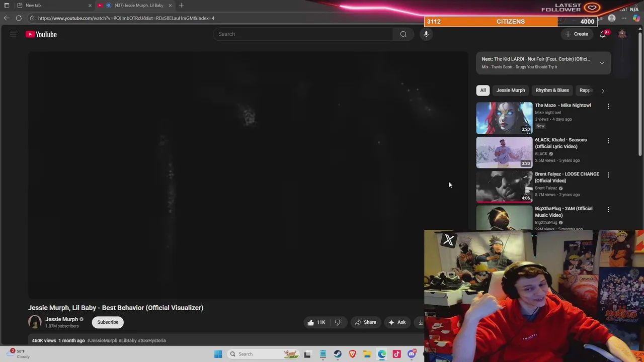The width and height of the screenshot is (644, 362).
Task: Click the #SexHysteria hashtag
Action: point(152,341)
